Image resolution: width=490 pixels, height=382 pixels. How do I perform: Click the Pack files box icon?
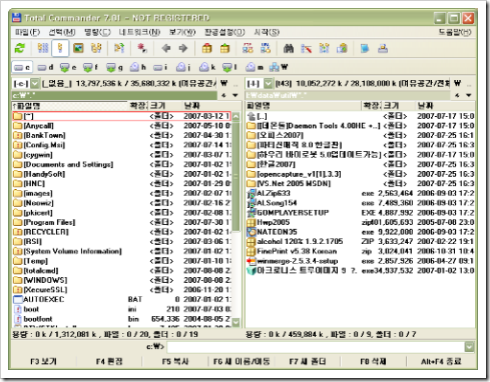(207, 48)
